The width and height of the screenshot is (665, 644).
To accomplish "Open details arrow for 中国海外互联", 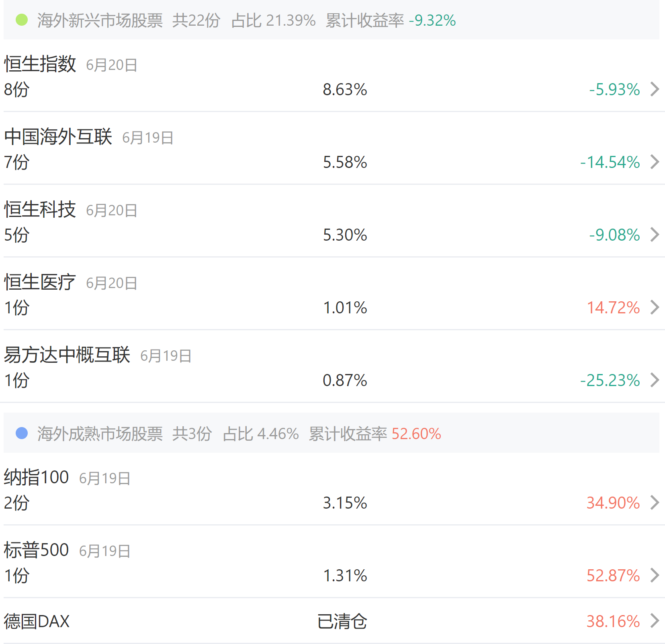I will point(655,162).
